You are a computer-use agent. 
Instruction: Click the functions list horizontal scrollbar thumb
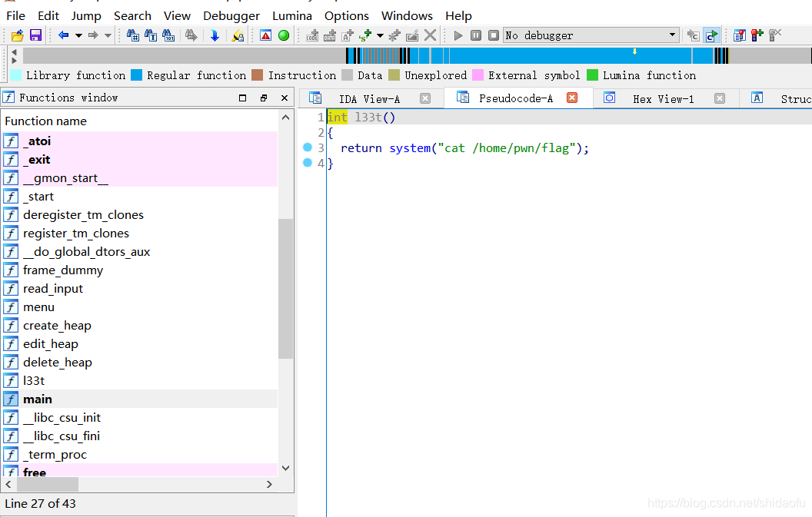click(48, 485)
